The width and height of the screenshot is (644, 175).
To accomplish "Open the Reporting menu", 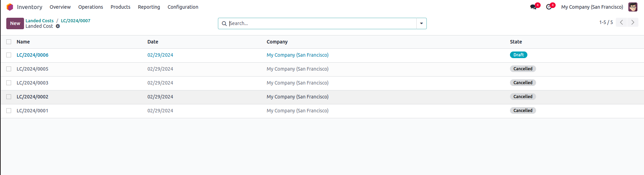I will (x=149, y=7).
